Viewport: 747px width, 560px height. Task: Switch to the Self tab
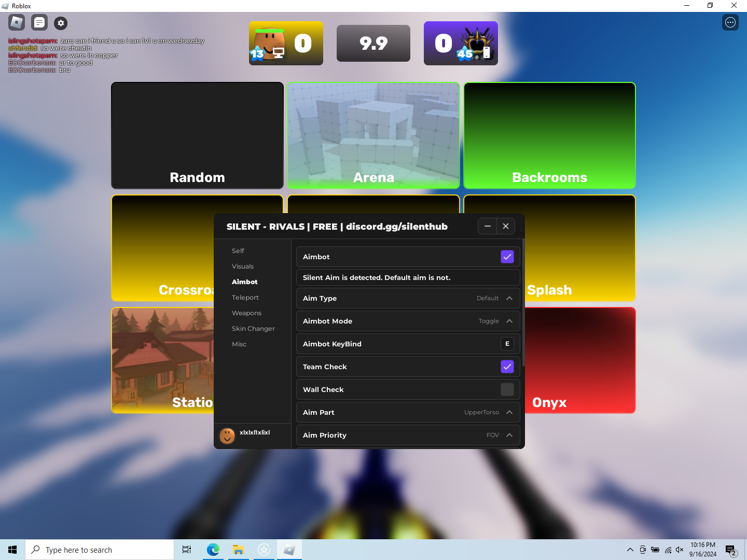238,251
